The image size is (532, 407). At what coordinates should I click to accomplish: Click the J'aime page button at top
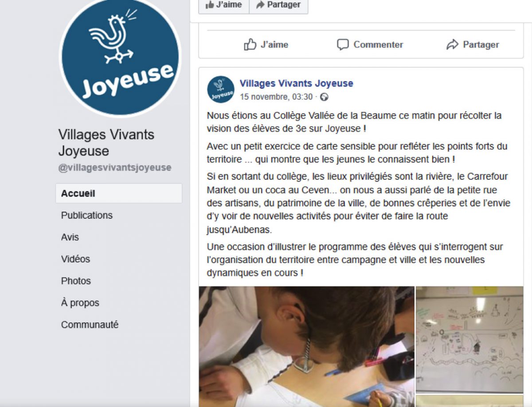point(224,5)
